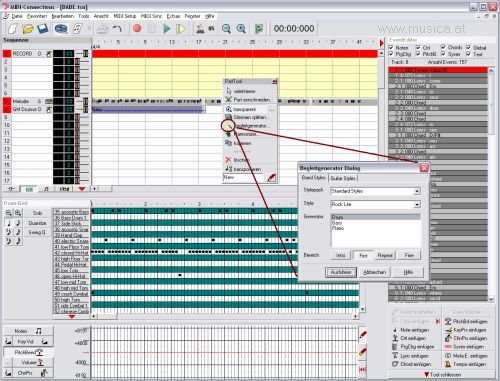500x381 pixels.
Task: Click Tempo einfügen in event tools
Action: (466, 364)
